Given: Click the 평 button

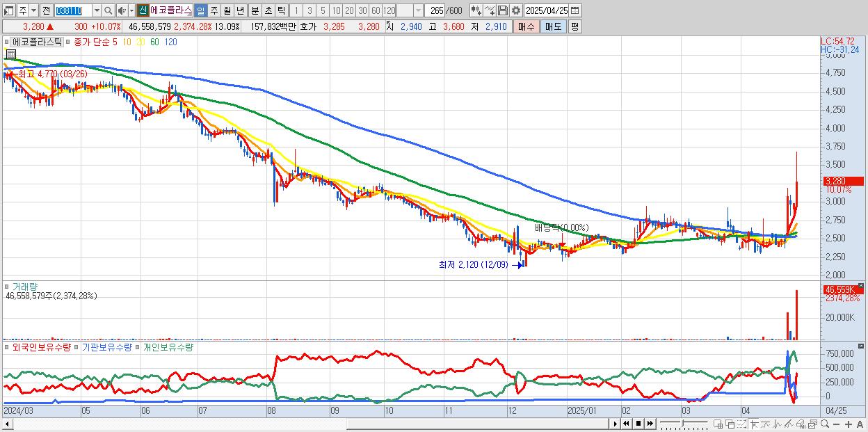Looking at the screenshot, I should [574, 26].
